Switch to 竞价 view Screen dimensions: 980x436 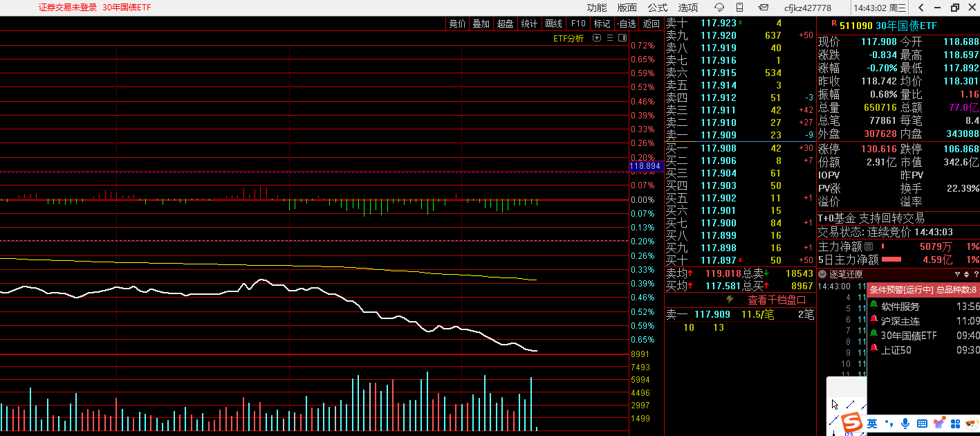point(457,24)
